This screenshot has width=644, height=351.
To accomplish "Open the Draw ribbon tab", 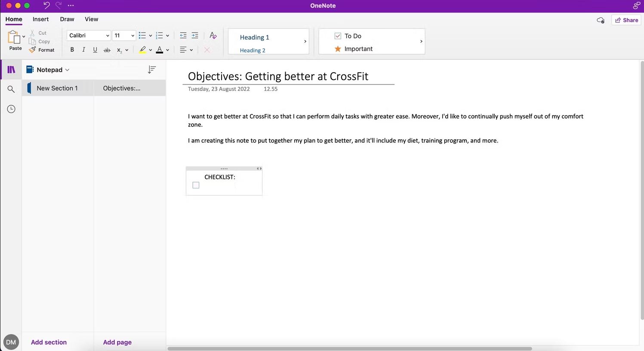I will coord(67,19).
